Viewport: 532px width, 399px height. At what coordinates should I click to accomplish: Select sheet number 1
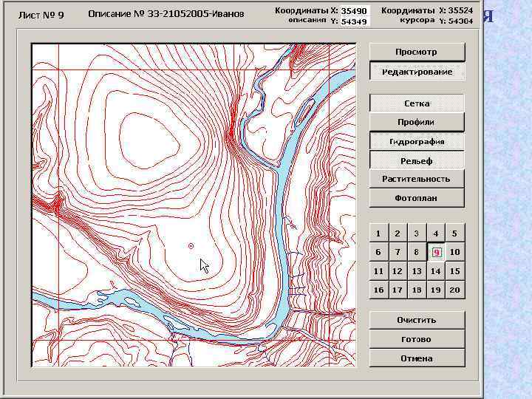[x=378, y=233]
